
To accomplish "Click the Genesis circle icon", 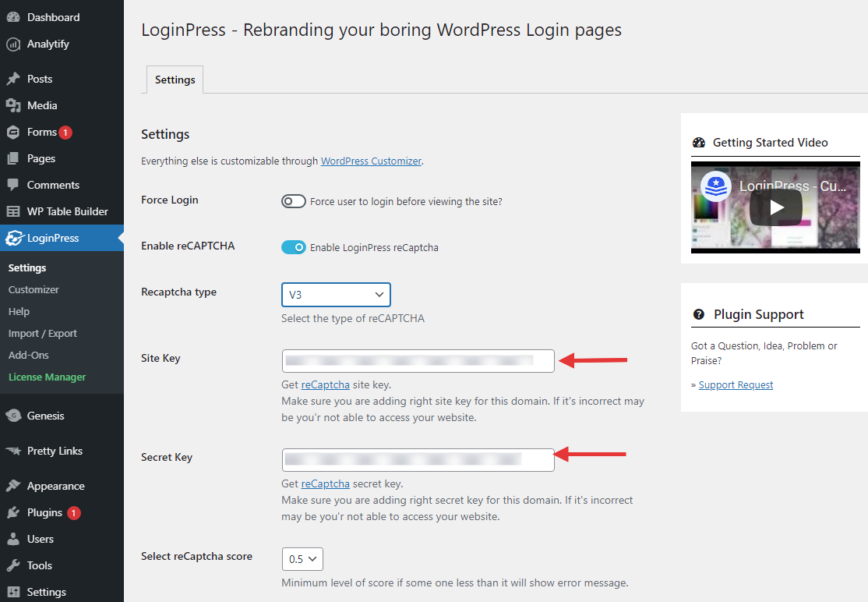I will coord(13,416).
